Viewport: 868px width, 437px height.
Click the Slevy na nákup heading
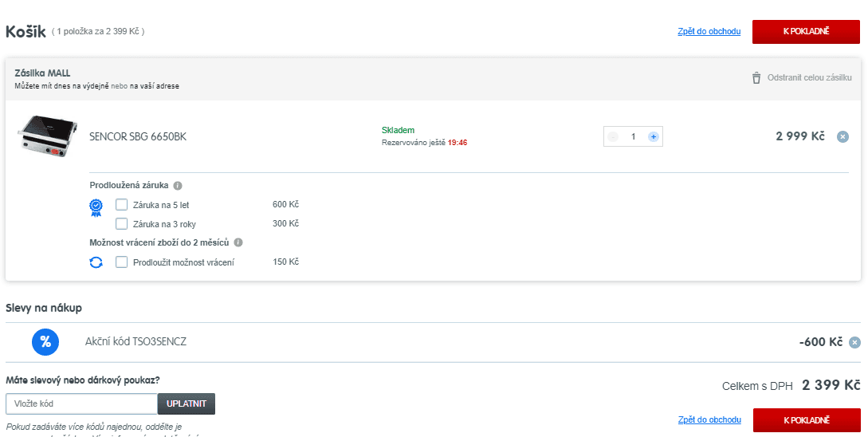[44, 308]
